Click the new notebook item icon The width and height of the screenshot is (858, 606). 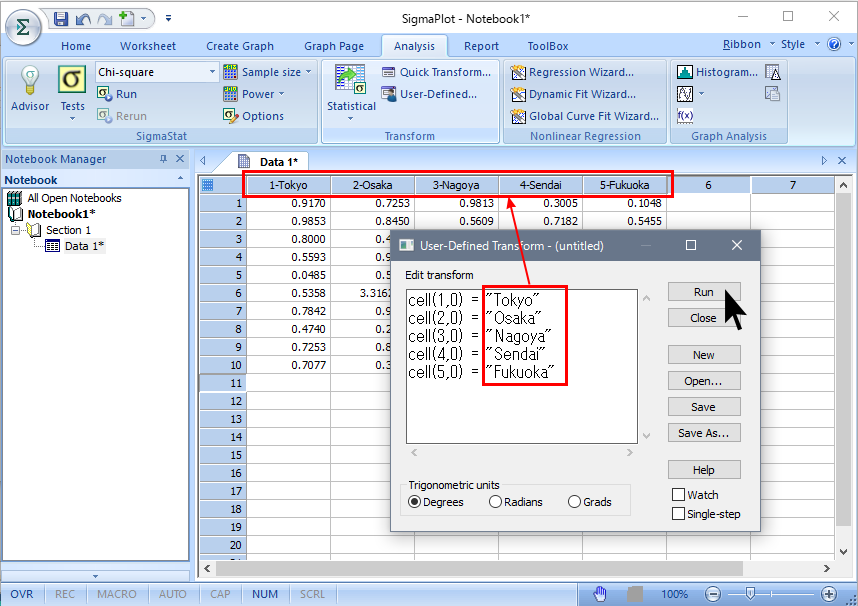126,19
